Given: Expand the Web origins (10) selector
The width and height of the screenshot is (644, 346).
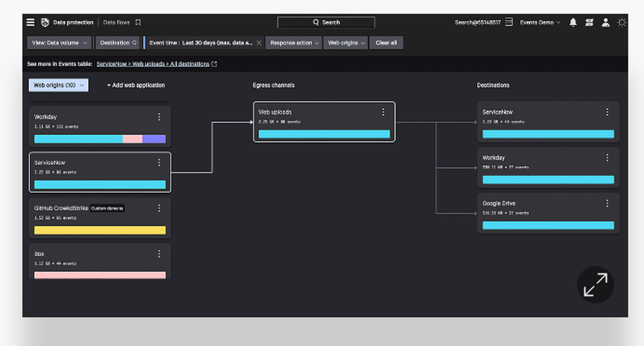Looking at the screenshot, I should (59, 85).
